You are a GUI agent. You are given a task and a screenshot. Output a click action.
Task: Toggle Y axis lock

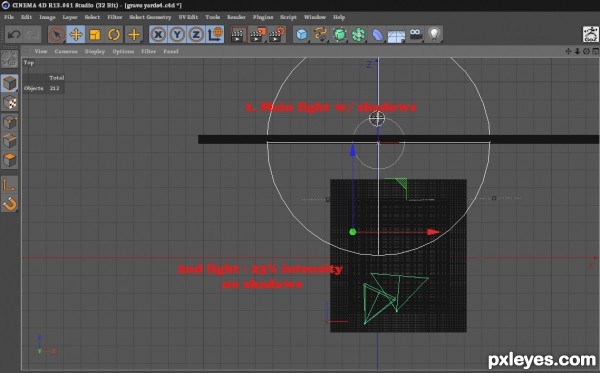177,35
